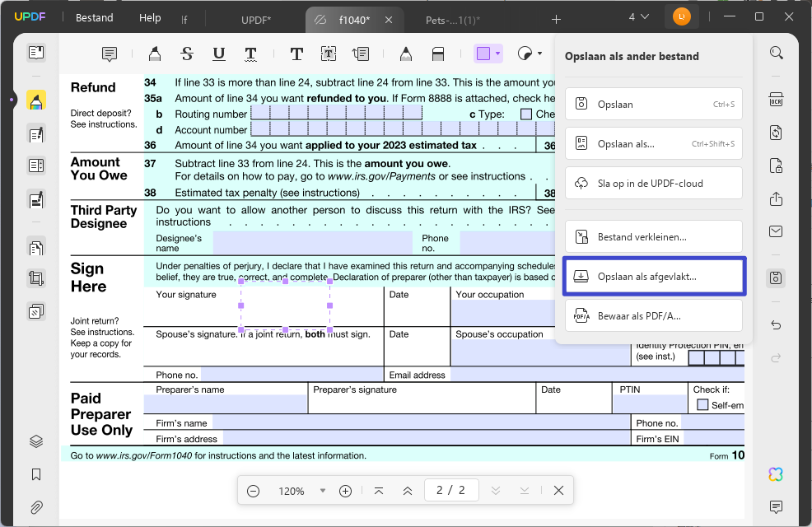Image resolution: width=812 pixels, height=527 pixels.
Task: Choose Bewaar als PDF/A...
Action: coord(654,315)
